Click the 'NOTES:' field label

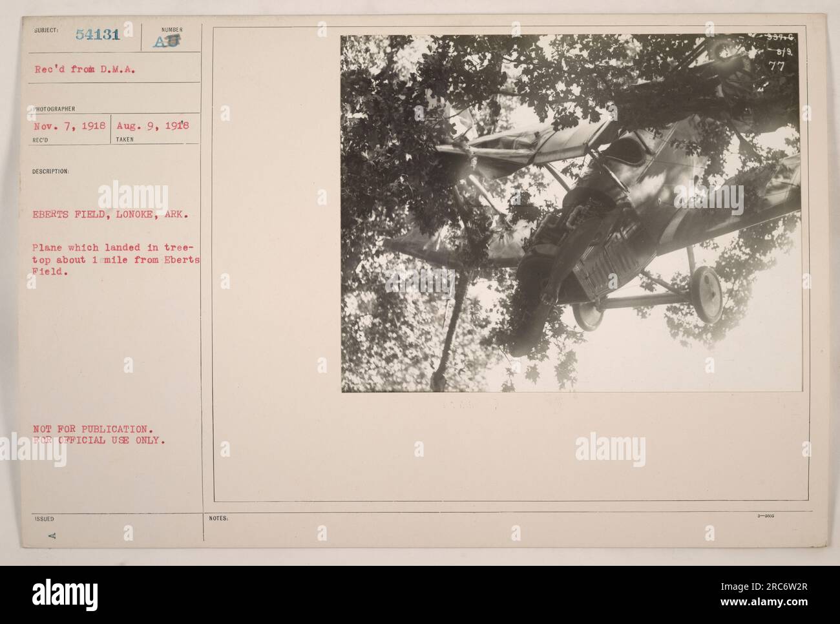[x=217, y=517]
